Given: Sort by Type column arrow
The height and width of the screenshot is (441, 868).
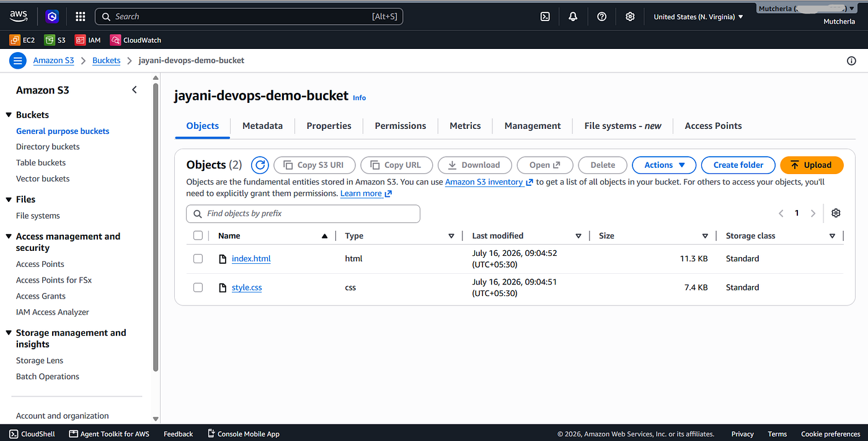Looking at the screenshot, I should (451, 236).
